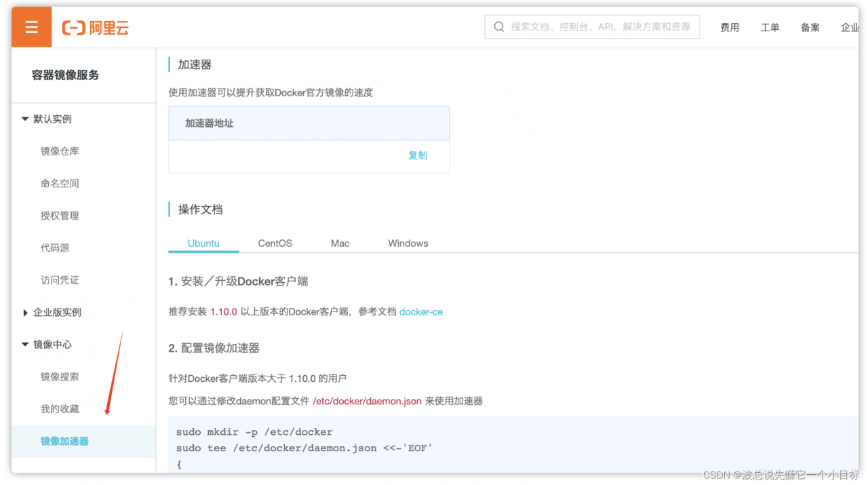
Task: Click the Aliyun logo
Action: coord(95,28)
